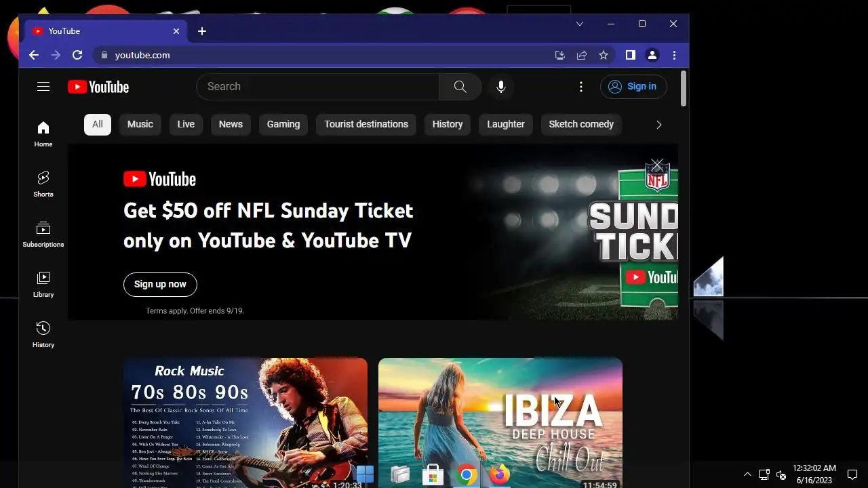This screenshot has height=488, width=868.
Task: Select the Tourist destinations chip
Action: pyautogui.click(x=366, y=124)
